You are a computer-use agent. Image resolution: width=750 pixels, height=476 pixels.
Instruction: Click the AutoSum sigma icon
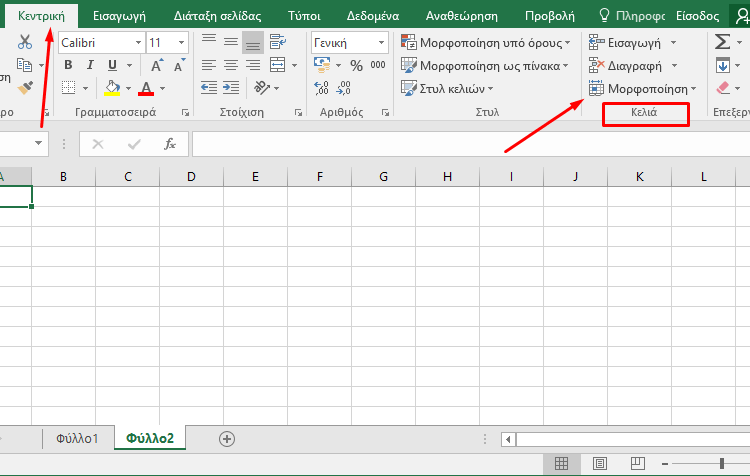723,42
